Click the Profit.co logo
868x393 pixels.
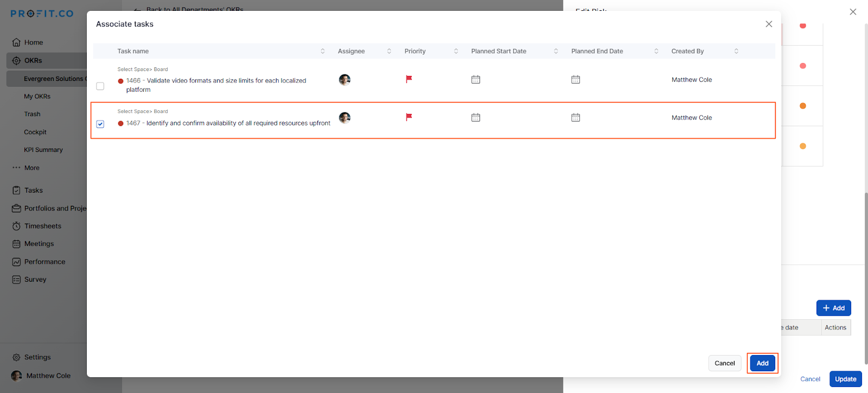click(x=42, y=14)
